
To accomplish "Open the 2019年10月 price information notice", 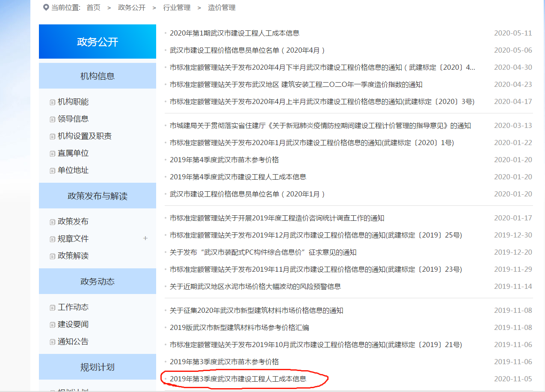I will tap(316, 344).
